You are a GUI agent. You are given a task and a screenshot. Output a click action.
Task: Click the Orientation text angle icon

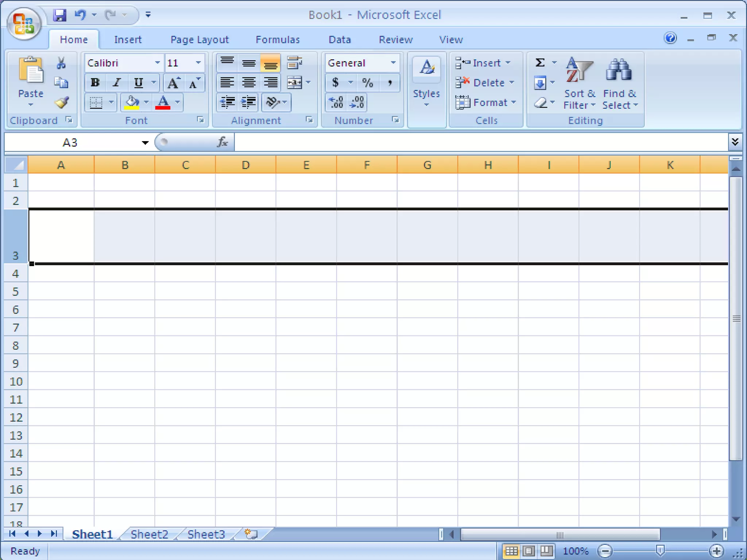point(272,102)
